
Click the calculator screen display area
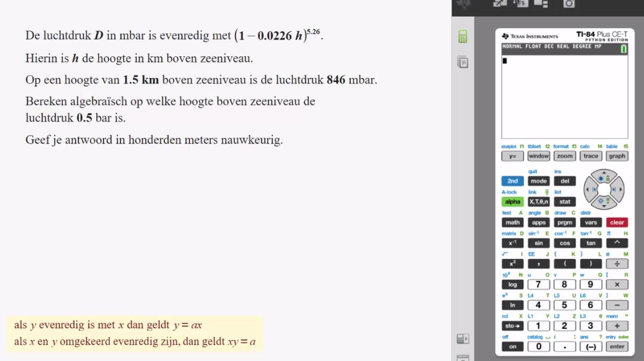point(565,97)
